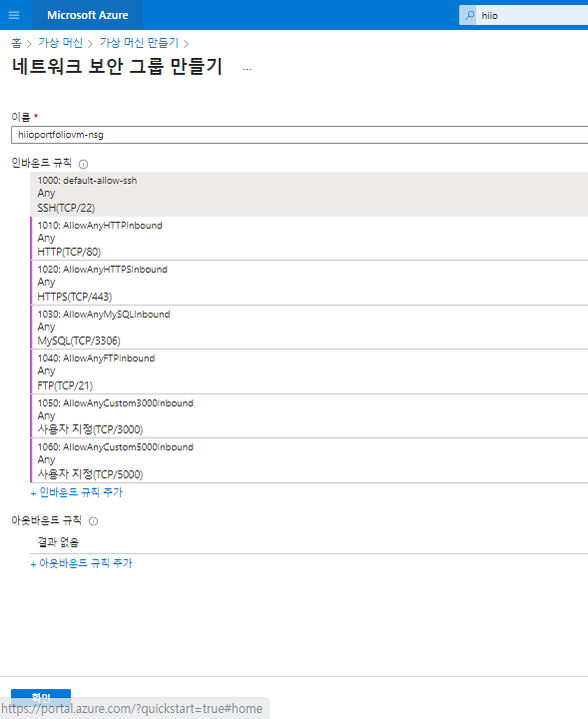
Task: Go to 가상 머신 만들기 breadcrumb
Action: (139, 43)
